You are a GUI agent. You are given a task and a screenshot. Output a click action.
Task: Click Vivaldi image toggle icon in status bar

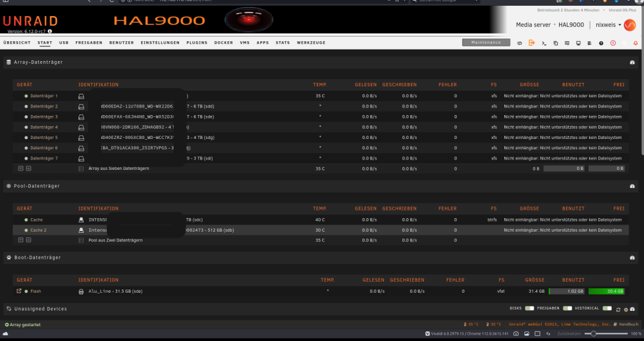pyautogui.click(x=527, y=334)
